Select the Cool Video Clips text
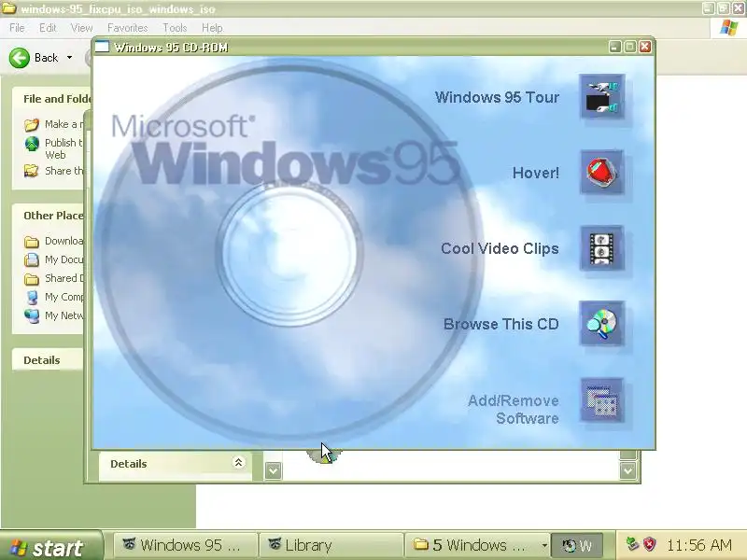 [x=500, y=248]
